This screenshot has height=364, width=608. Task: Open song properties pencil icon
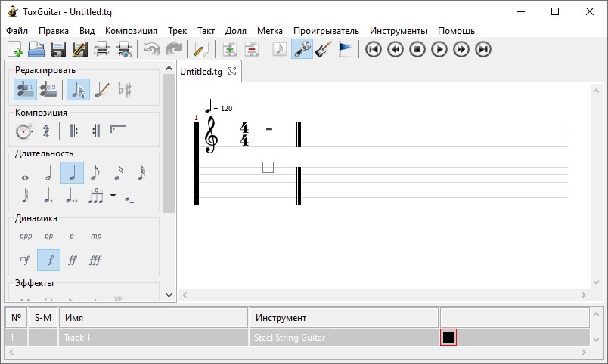[x=200, y=50]
